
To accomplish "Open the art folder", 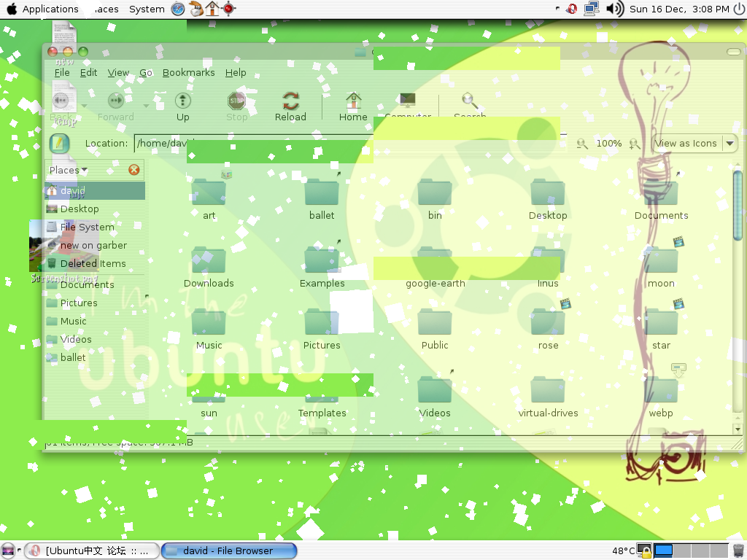I will pyautogui.click(x=209, y=199).
